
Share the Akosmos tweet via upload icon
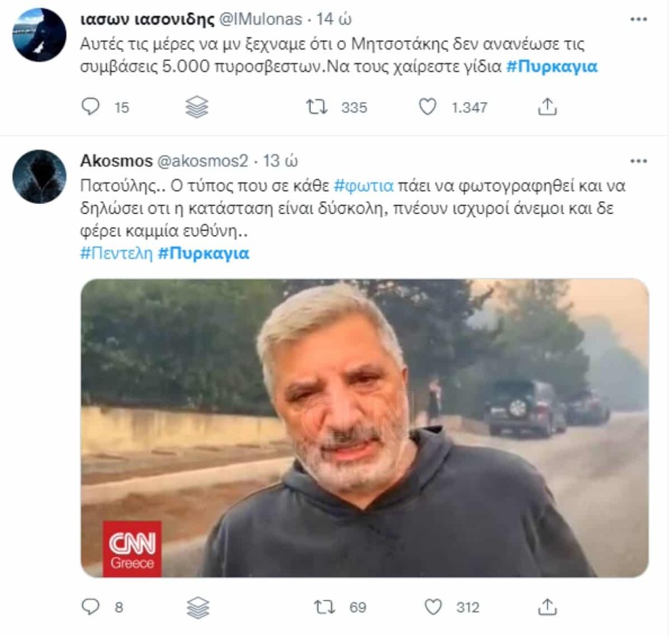[x=548, y=607]
